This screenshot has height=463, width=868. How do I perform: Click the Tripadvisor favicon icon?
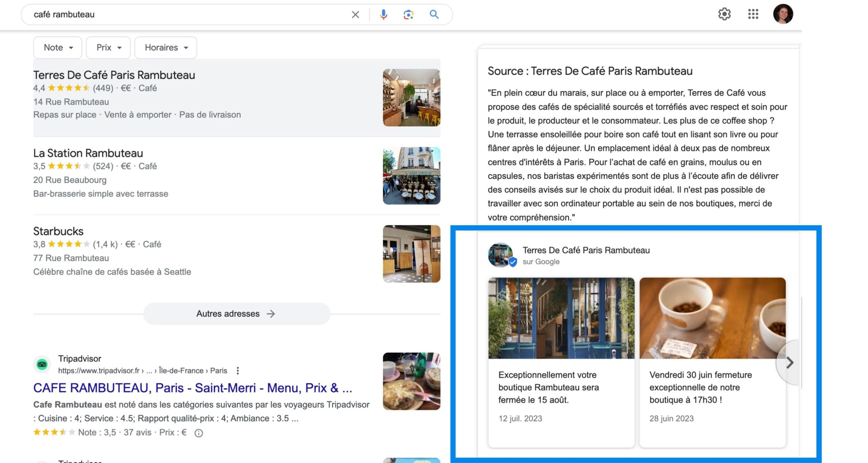click(42, 364)
